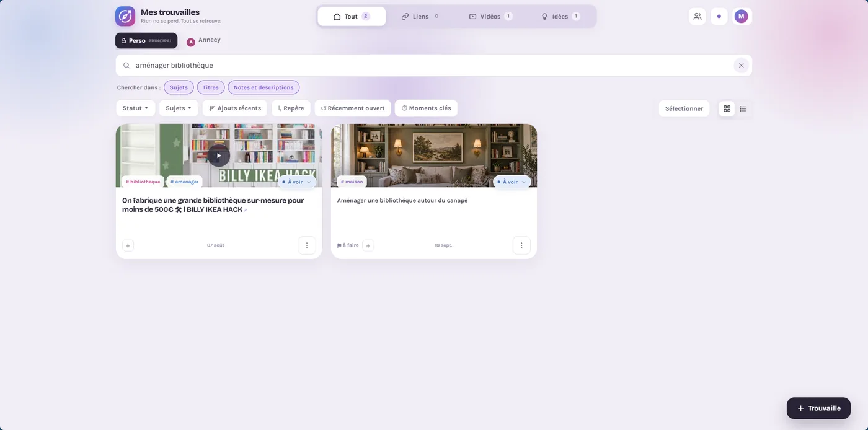Viewport: 868px width, 430px height.
Task: Click the maison tag
Action: (352, 182)
